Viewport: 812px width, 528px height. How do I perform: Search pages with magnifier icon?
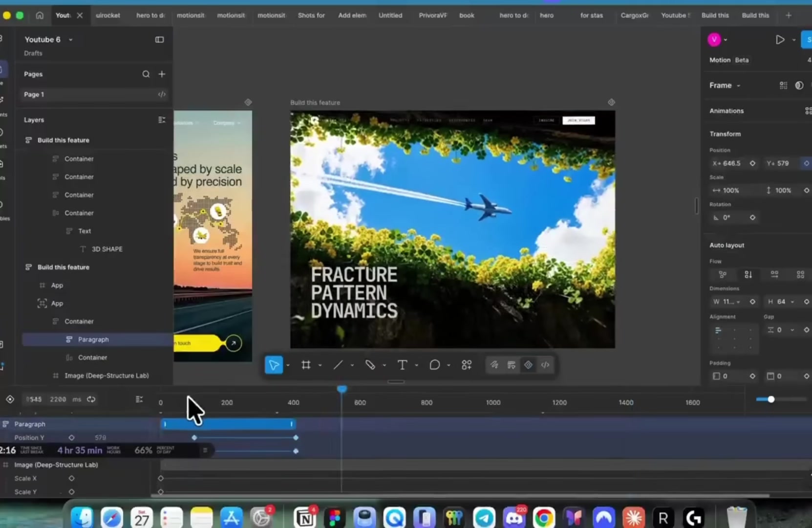146,74
